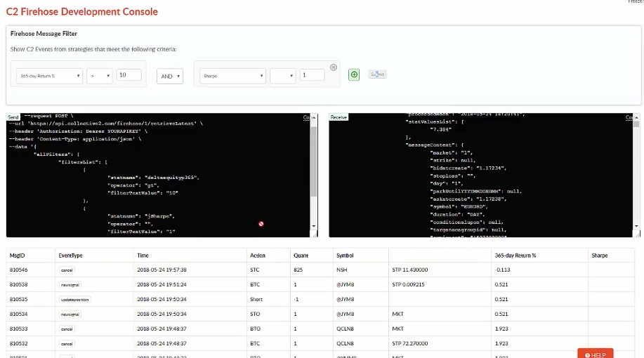
Task: Click the STP 72.270000 cell
Action: point(410,344)
